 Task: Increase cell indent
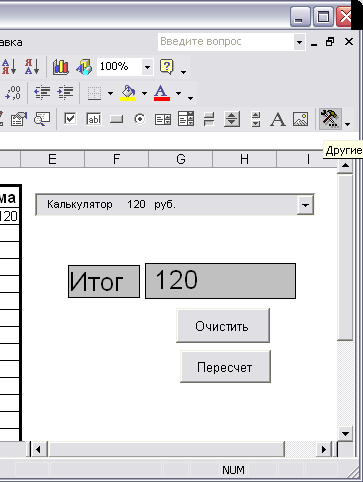click(x=65, y=93)
